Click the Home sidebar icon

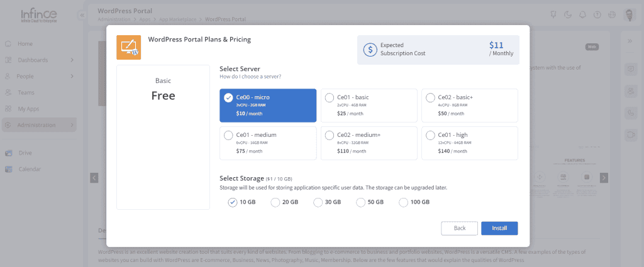[8, 44]
